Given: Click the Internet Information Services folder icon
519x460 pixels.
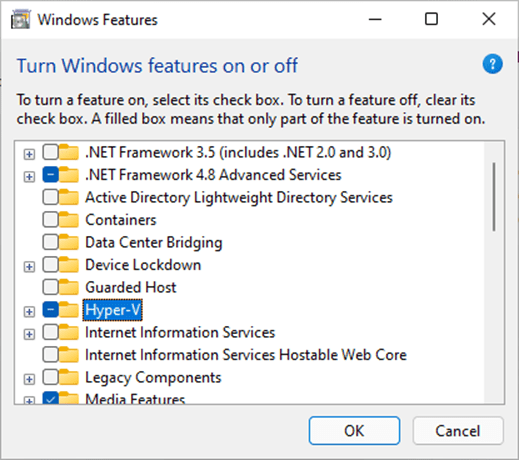Looking at the screenshot, I should (69, 332).
